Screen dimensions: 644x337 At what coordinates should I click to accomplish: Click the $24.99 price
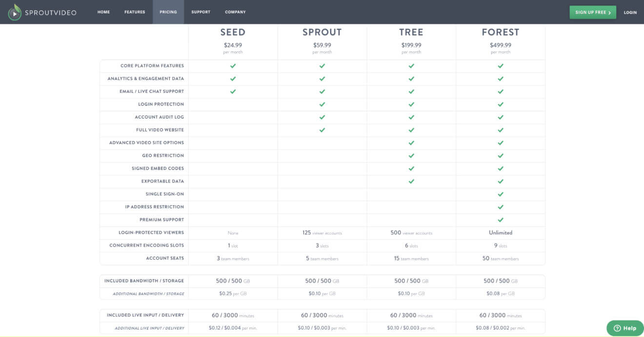click(x=233, y=45)
